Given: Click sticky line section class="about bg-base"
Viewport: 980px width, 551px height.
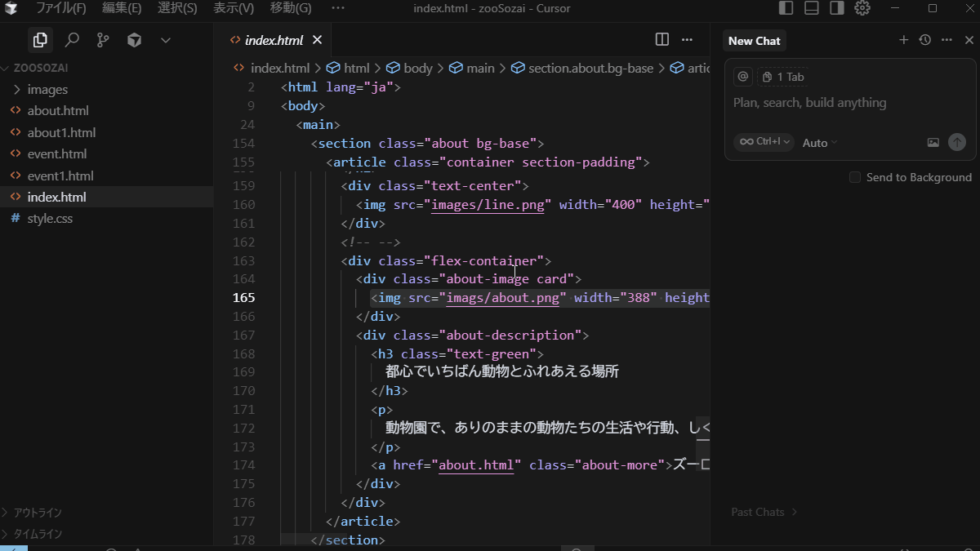Looking at the screenshot, I should point(427,143).
